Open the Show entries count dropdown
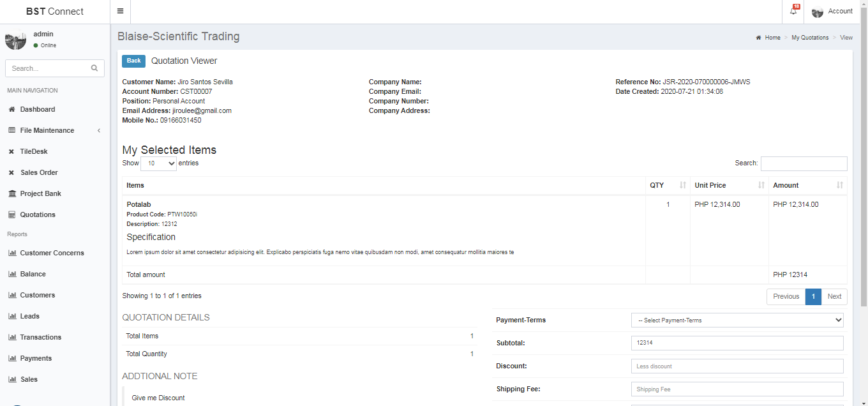The height and width of the screenshot is (406, 868). pos(158,163)
